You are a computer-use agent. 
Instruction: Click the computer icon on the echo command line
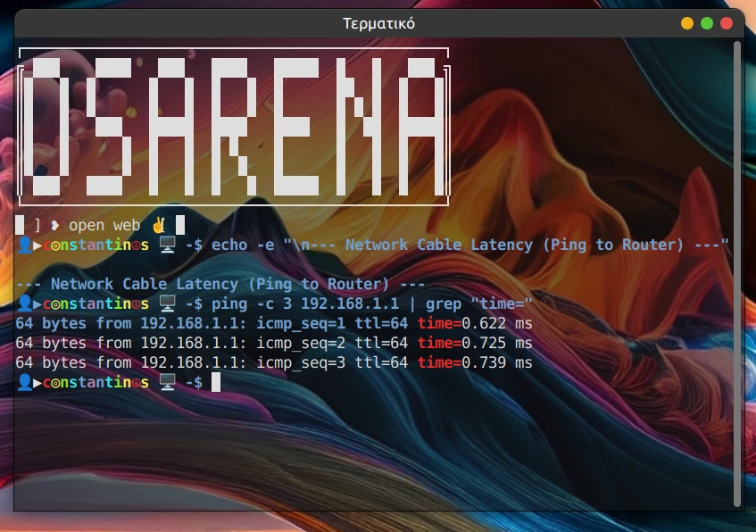click(x=168, y=245)
